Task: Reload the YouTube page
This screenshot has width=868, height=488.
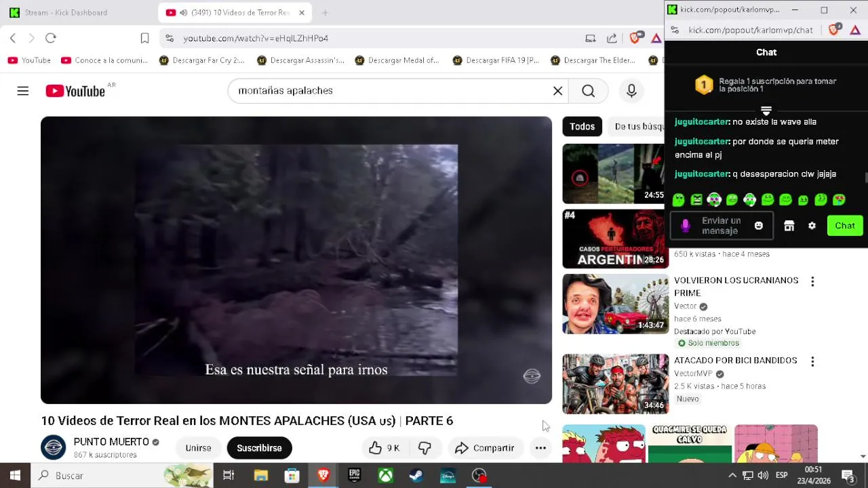Action: click(x=51, y=38)
